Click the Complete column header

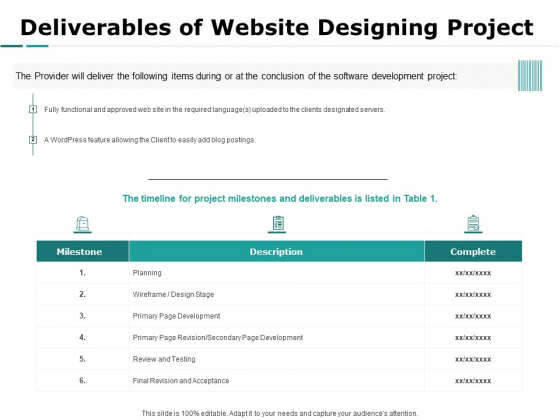473,251
